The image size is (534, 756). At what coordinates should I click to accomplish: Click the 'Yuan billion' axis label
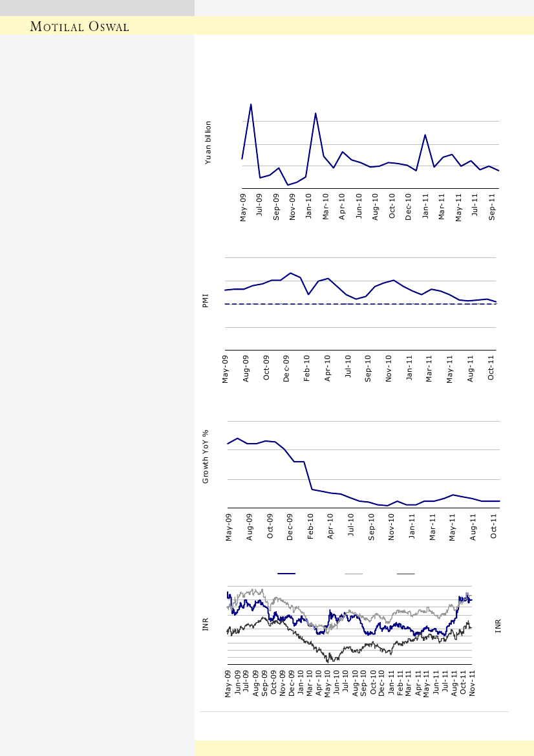point(208,142)
